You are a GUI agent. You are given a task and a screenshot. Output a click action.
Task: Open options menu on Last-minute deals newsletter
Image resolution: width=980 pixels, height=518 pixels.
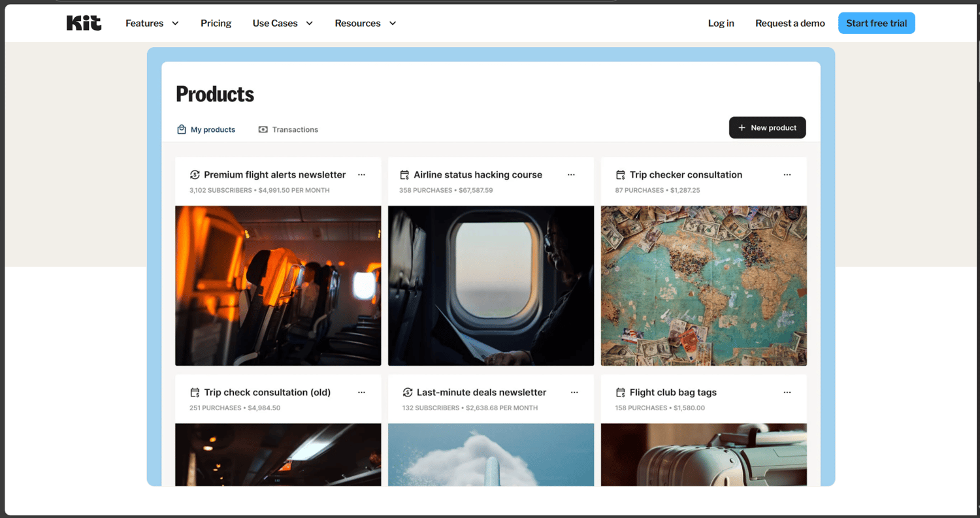[574, 392]
